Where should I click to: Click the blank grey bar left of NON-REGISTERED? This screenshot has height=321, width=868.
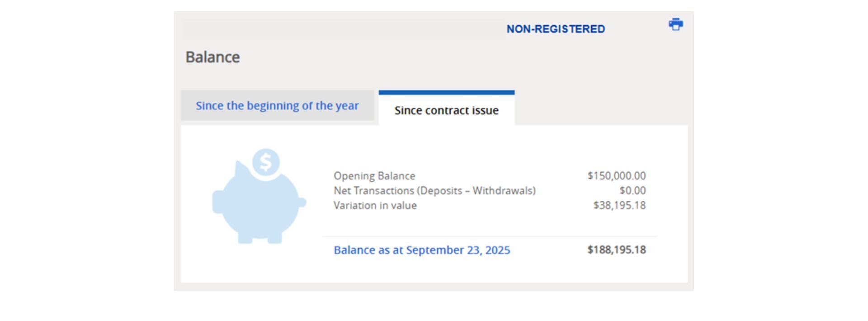tap(344, 29)
